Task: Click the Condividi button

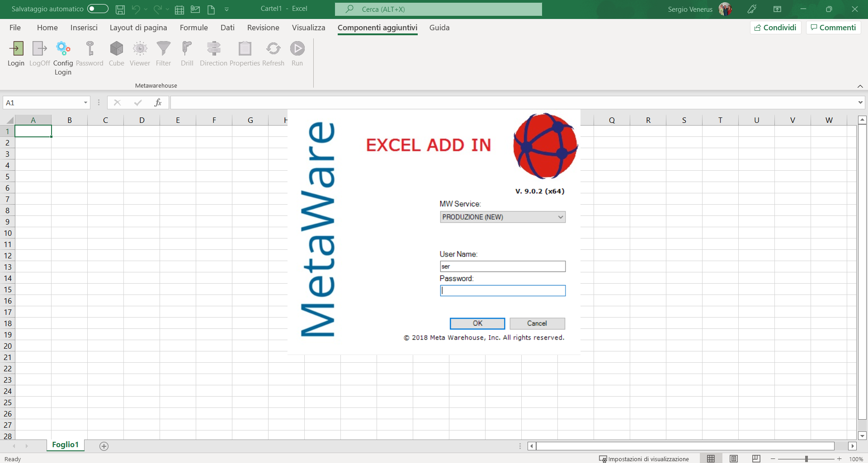Action: click(x=776, y=28)
